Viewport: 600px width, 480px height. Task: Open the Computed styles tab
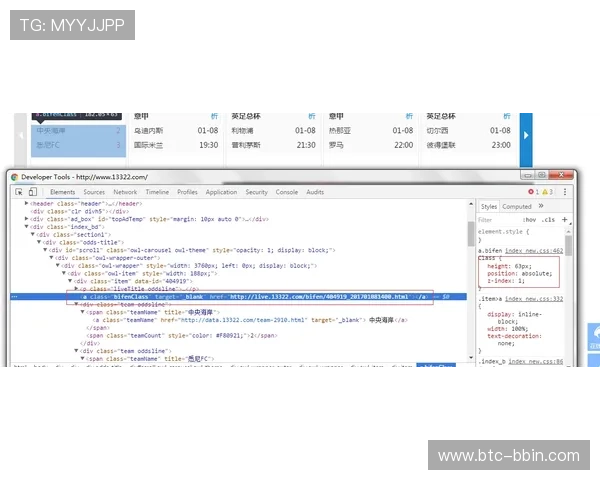coord(517,206)
